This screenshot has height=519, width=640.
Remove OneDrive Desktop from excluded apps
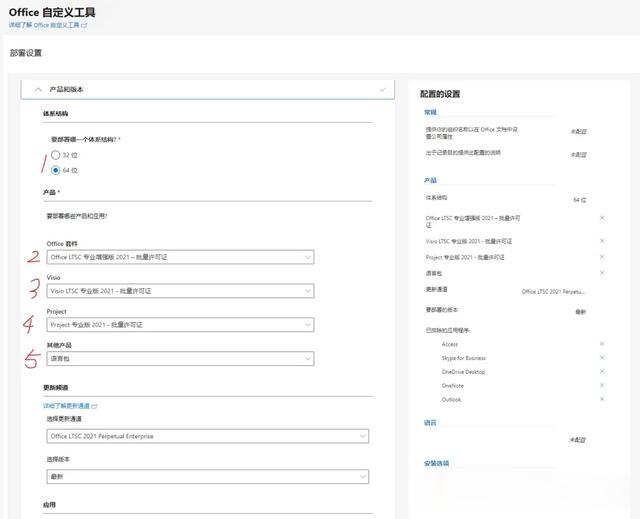pos(602,371)
